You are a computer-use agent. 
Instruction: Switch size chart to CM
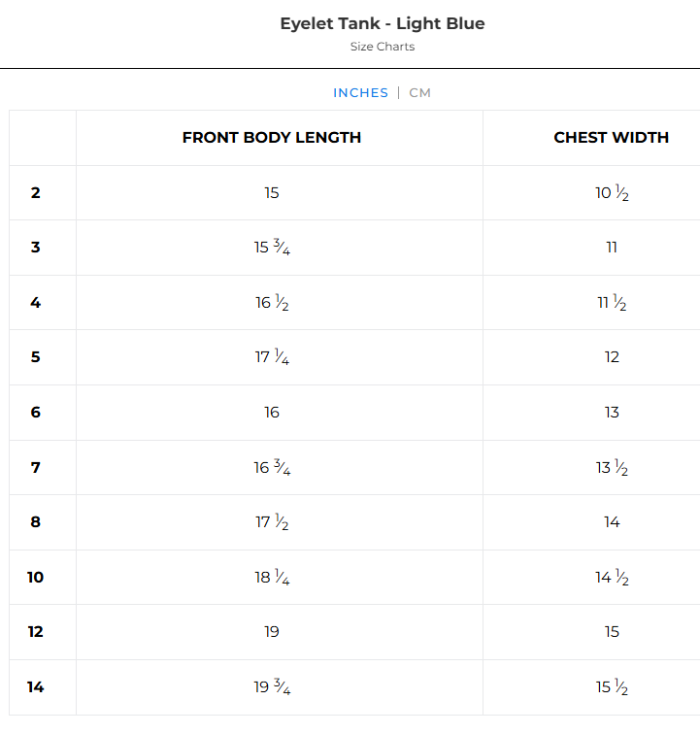pos(419,93)
